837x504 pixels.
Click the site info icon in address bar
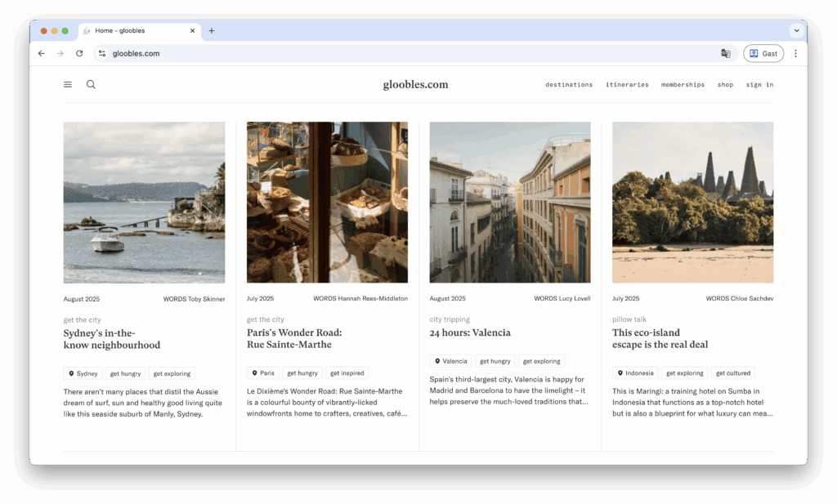click(x=102, y=54)
